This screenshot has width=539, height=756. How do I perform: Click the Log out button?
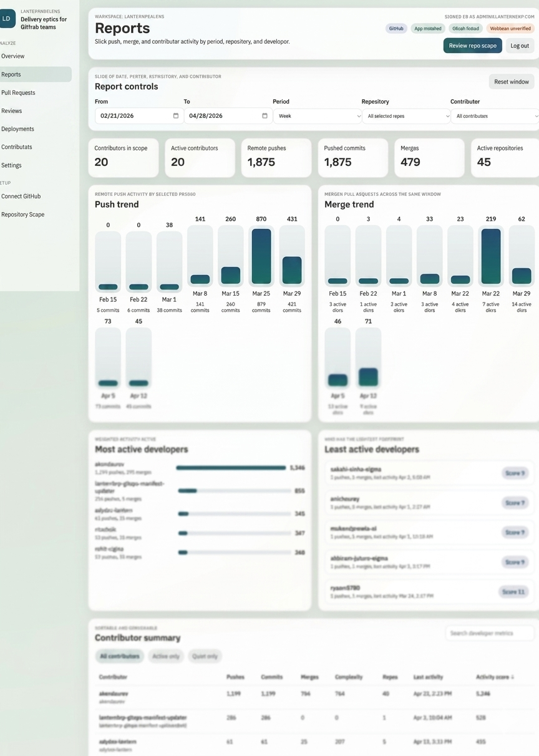click(x=520, y=46)
